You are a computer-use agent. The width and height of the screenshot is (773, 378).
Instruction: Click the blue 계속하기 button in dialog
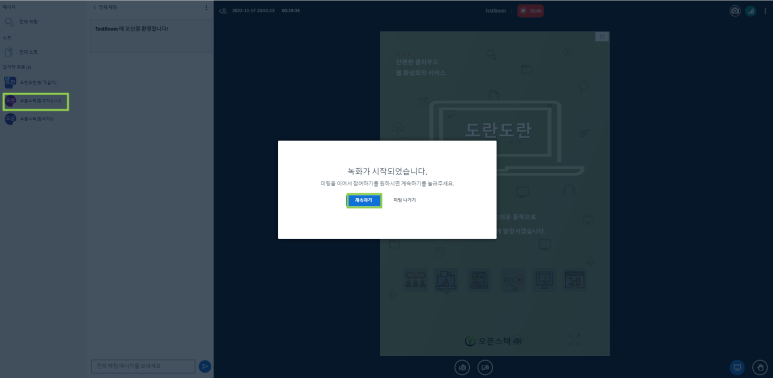364,201
